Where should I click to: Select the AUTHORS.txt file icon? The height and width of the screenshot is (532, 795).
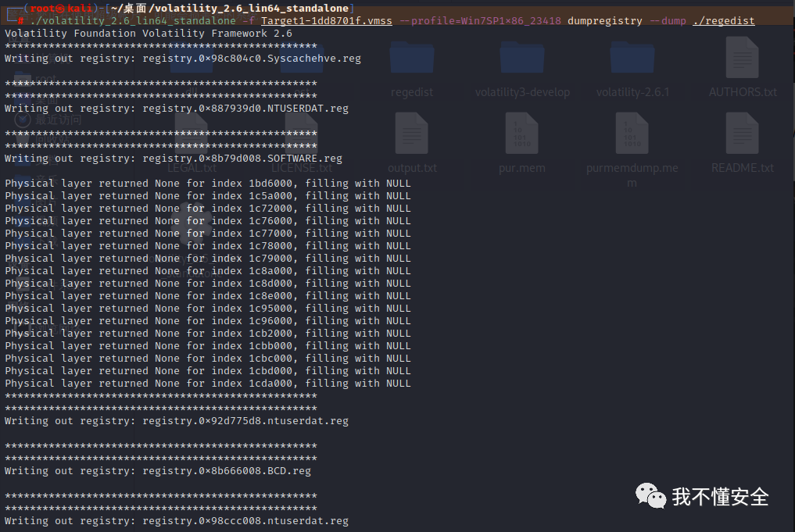[743, 58]
